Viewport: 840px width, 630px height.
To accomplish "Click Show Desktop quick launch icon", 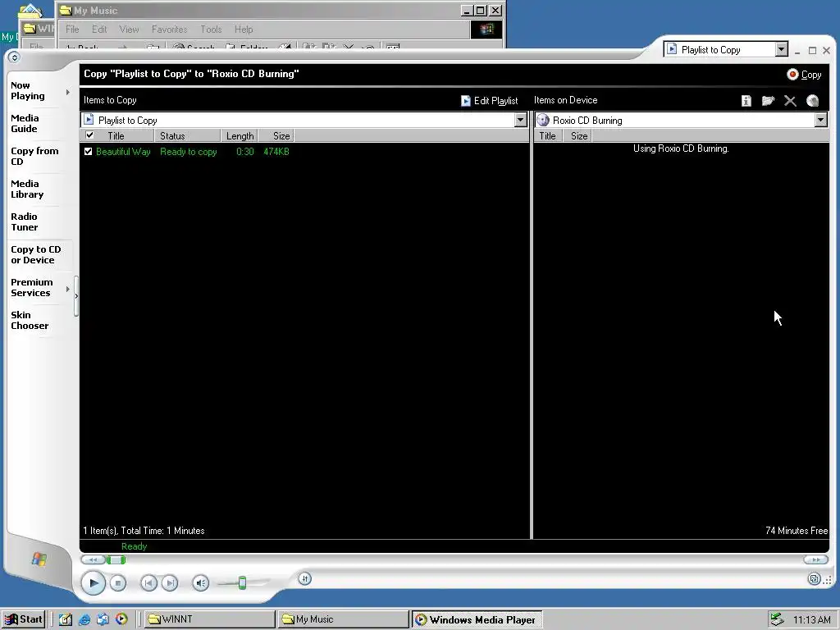I will pyautogui.click(x=66, y=619).
